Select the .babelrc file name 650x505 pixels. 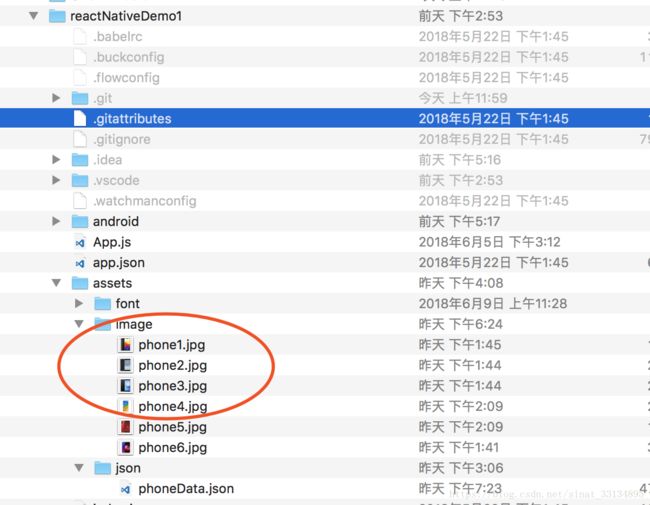point(118,36)
